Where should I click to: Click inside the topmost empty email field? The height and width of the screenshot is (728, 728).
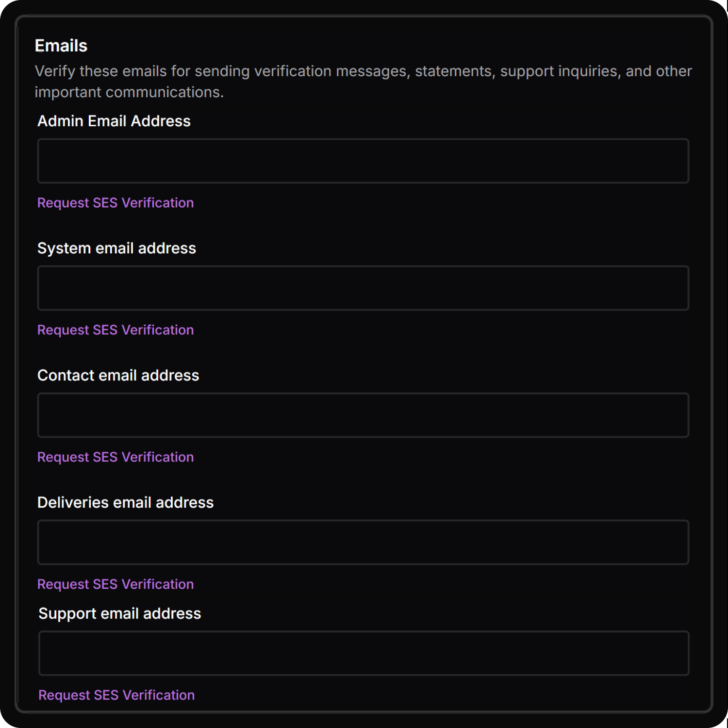coord(363,161)
